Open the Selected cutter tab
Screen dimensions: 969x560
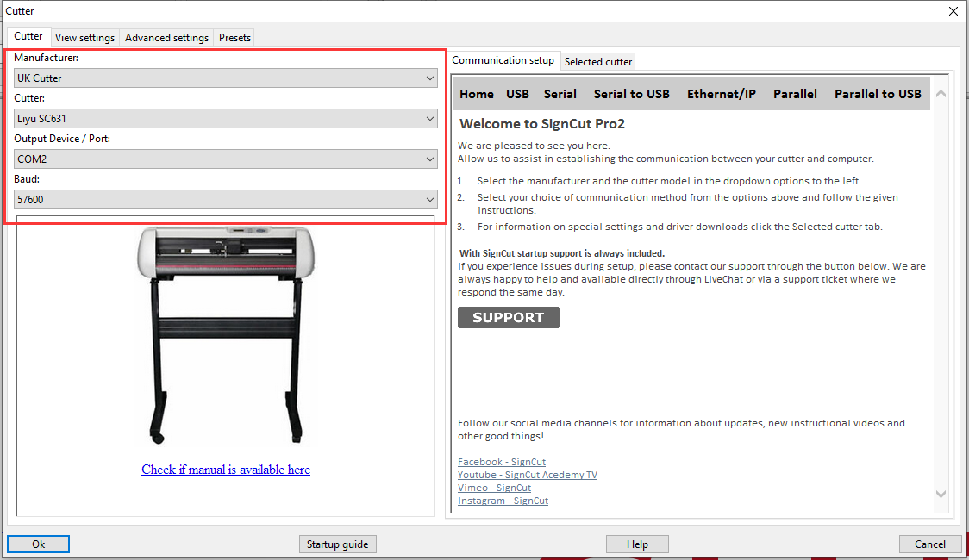(x=598, y=62)
